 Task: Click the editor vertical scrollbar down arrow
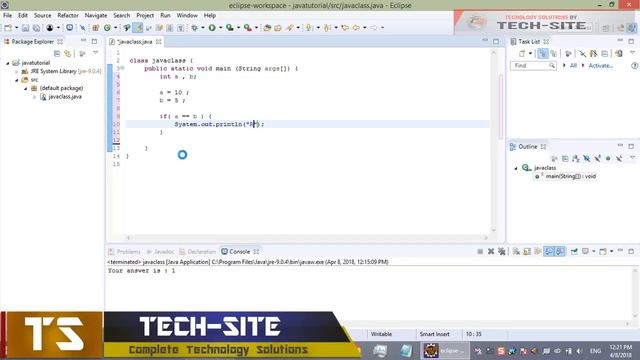click(493, 230)
